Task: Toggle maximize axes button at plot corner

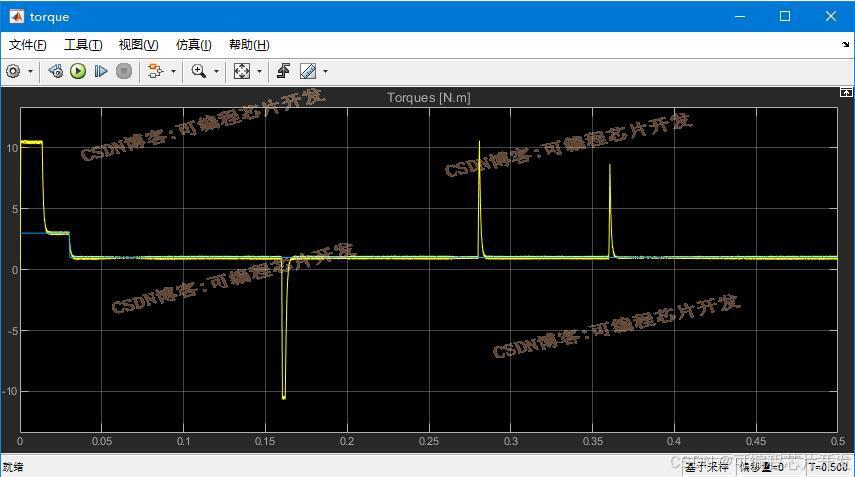Action: pos(846,92)
